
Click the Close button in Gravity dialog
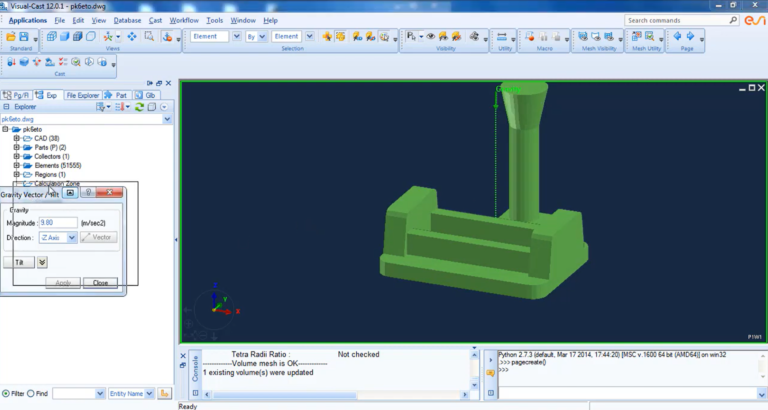pos(100,283)
